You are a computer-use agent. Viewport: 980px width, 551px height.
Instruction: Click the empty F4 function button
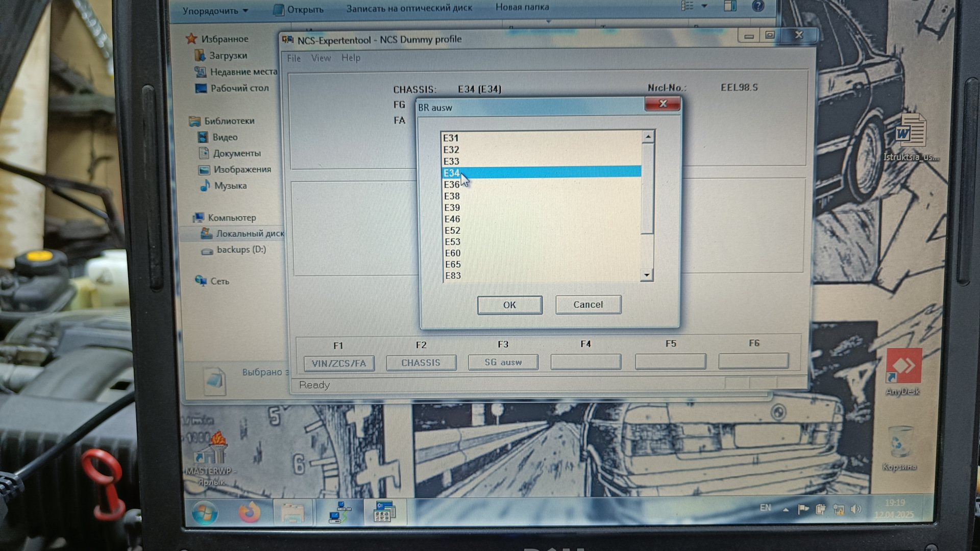(x=586, y=362)
